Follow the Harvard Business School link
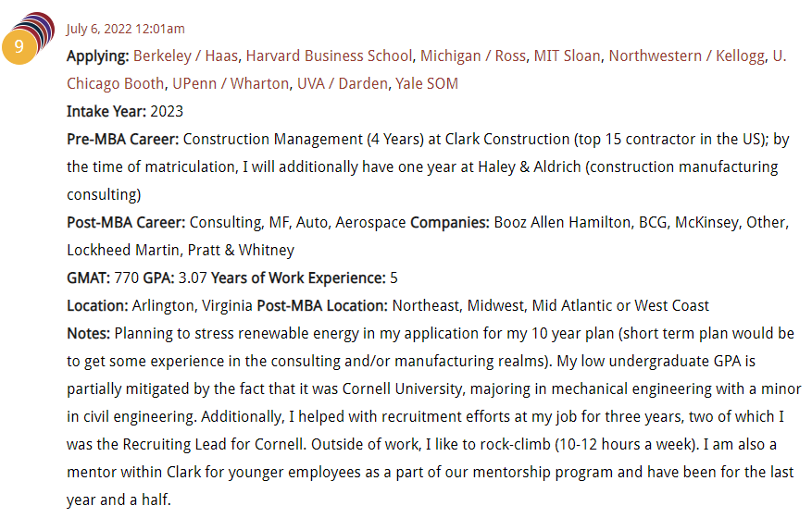 [329, 55]
